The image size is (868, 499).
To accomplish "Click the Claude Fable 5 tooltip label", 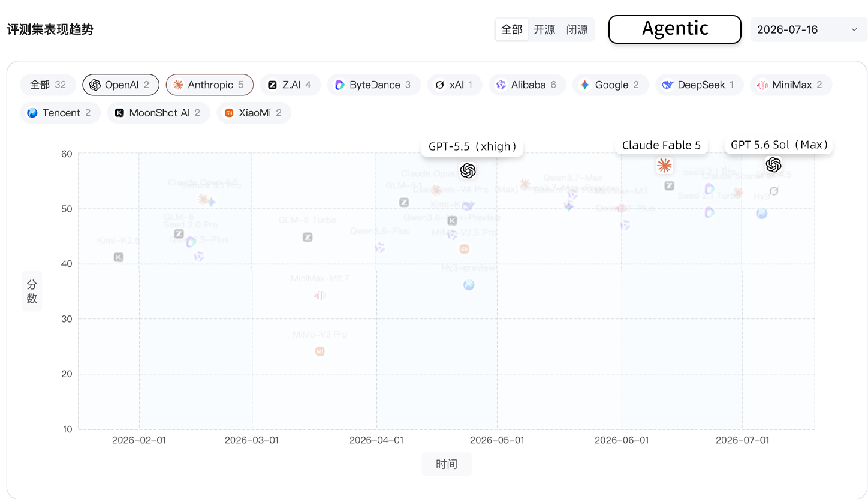I will point(661,145).
